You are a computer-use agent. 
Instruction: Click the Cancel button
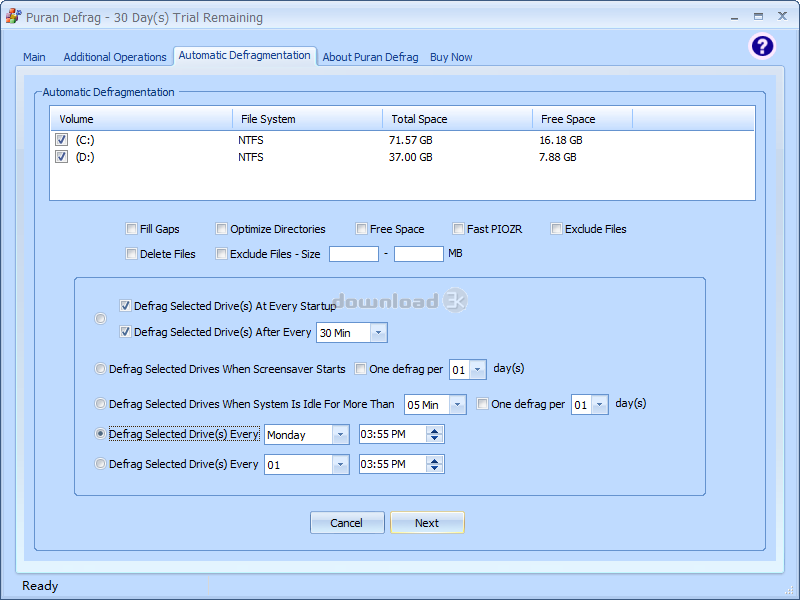[347, 522]
